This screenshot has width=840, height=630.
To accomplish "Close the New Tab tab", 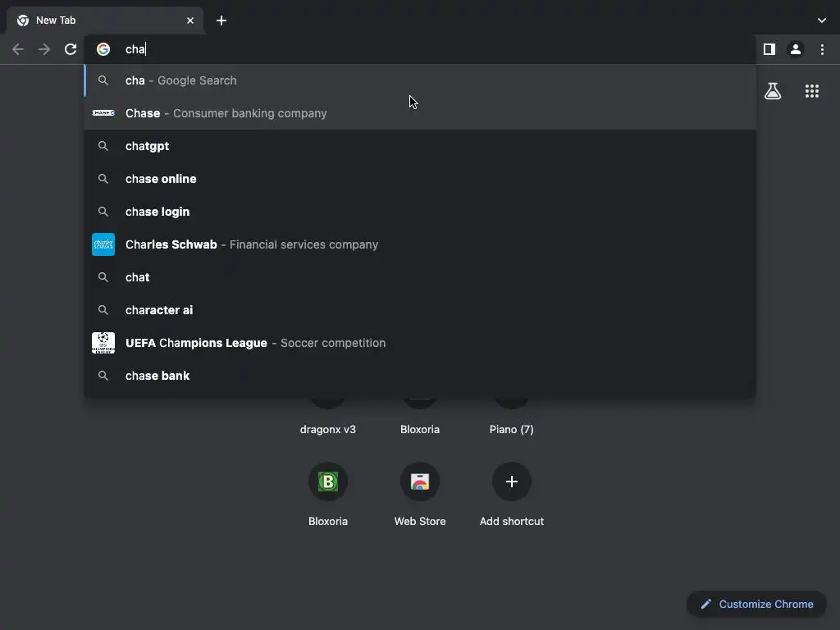I will click(190, 21).
